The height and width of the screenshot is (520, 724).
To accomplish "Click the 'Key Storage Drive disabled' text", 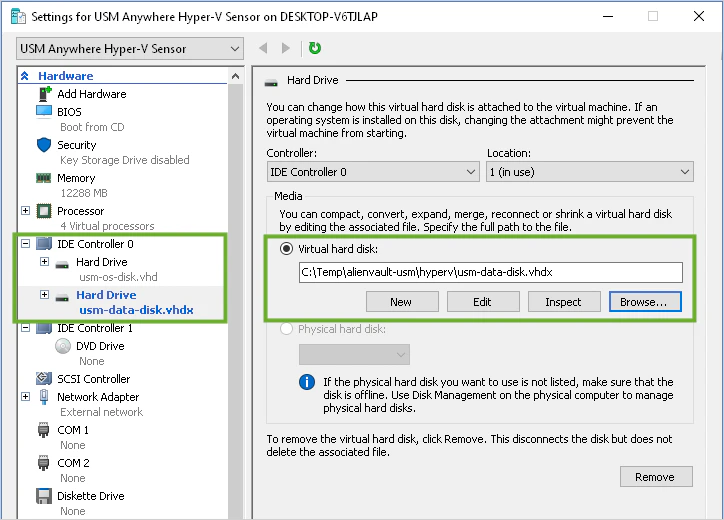I will [x=125, y=160].
